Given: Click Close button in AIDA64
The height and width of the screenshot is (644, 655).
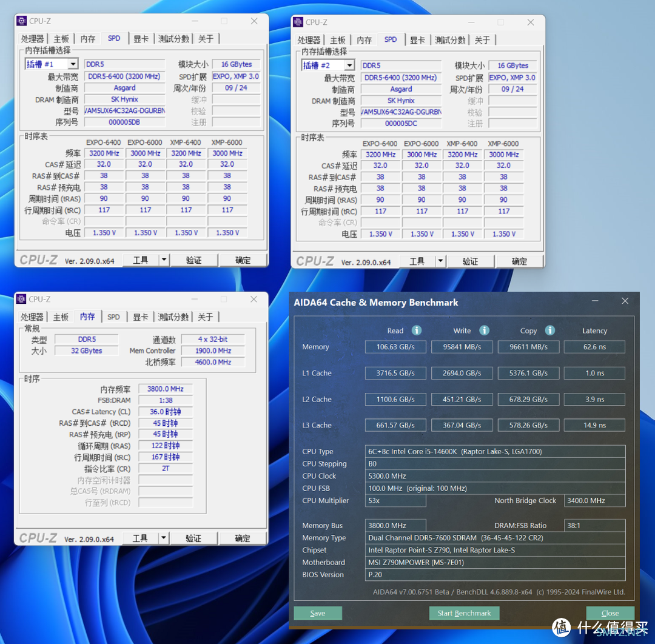Looking at the screenshot, I should tap(610, 613).
